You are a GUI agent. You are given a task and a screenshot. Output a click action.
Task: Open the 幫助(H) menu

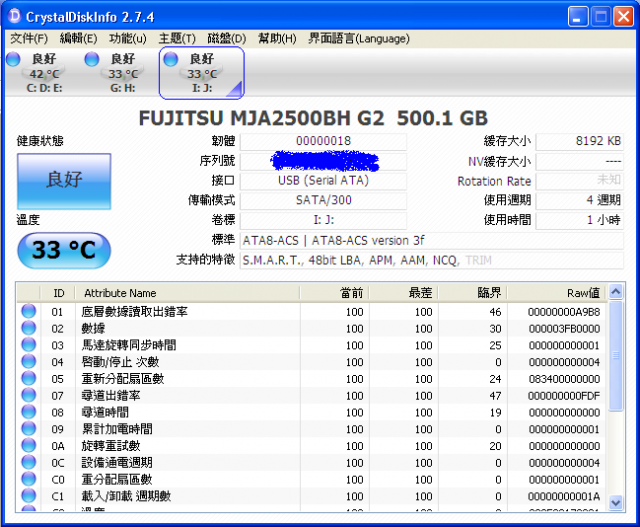pyautogui.click(x=277, y=38)
